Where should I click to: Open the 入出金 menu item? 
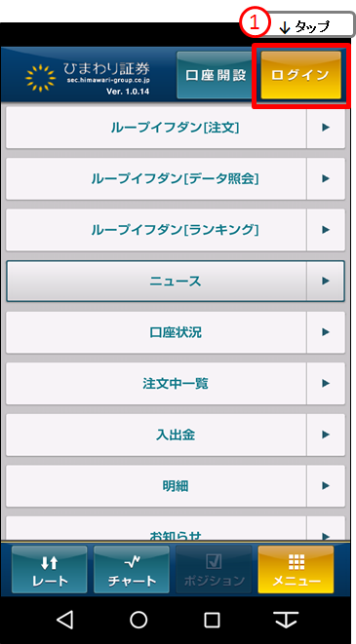[x=176, y=435]
